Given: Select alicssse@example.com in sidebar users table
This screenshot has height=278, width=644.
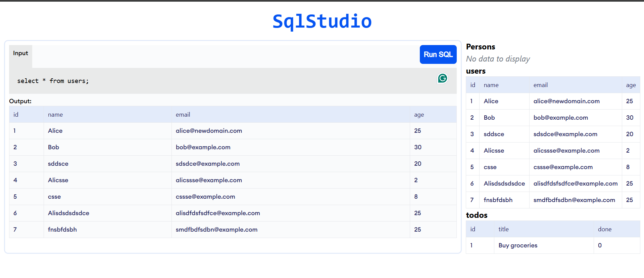Looking at the screenshot, I should [x=576, y=151].
